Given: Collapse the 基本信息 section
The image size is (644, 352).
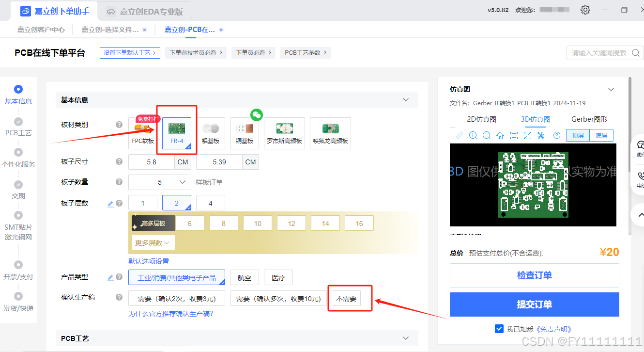Looking at the screenshot, I should [x=406, y=100].
